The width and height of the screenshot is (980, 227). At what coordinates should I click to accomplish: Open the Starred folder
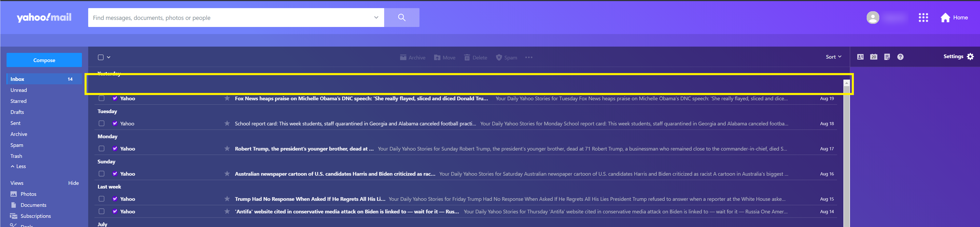coord(19,101)
